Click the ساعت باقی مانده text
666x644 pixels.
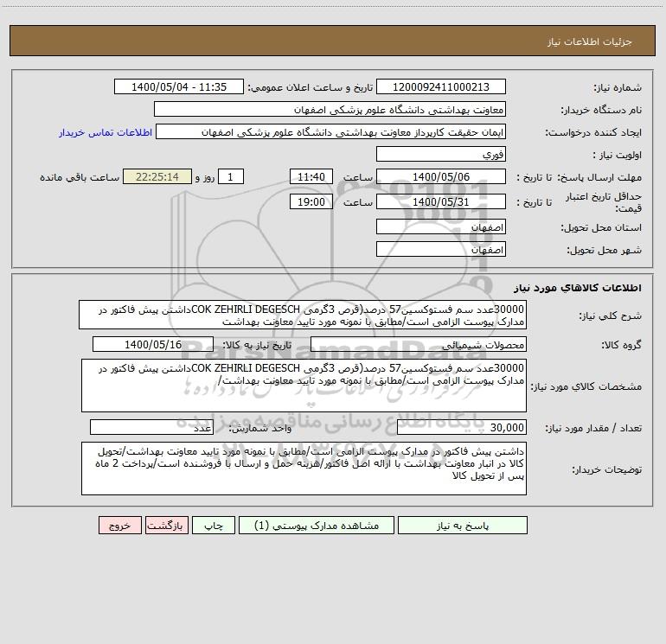[x=80, y=177]
